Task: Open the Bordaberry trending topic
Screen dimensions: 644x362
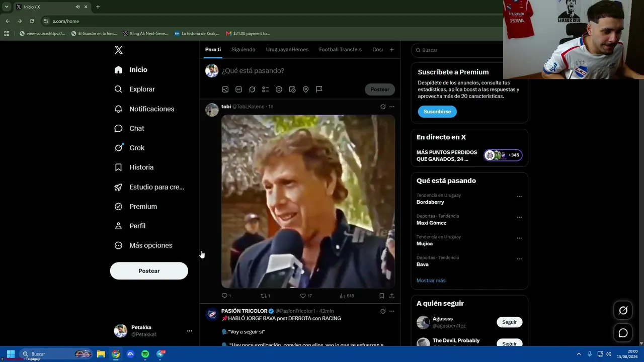Action: click(x=430, y=202)
